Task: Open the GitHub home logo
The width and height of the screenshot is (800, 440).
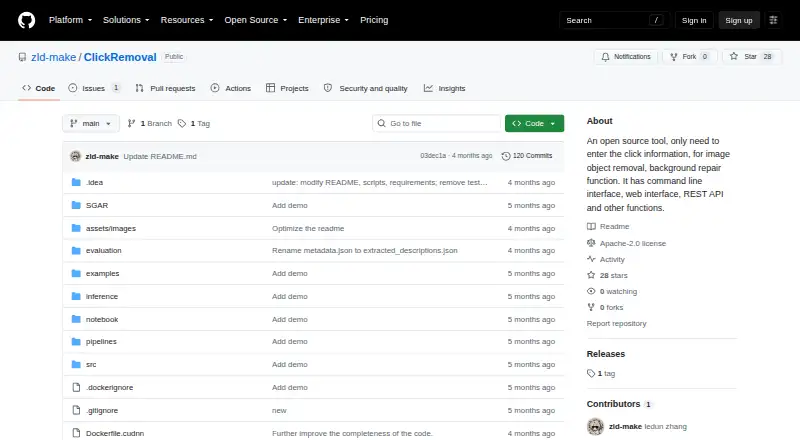Action: pyautogui.click(x=27, y=20)
